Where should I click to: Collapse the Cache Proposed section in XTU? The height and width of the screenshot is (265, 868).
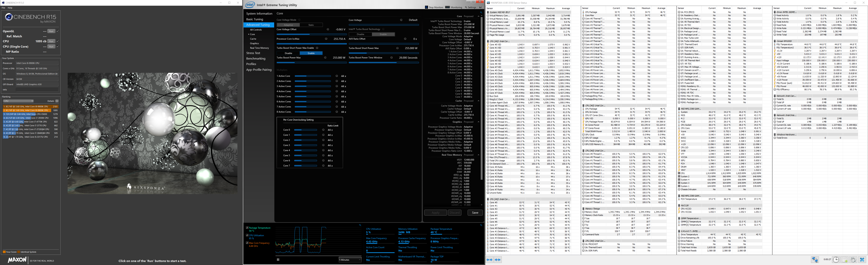(x=478, y=101)
